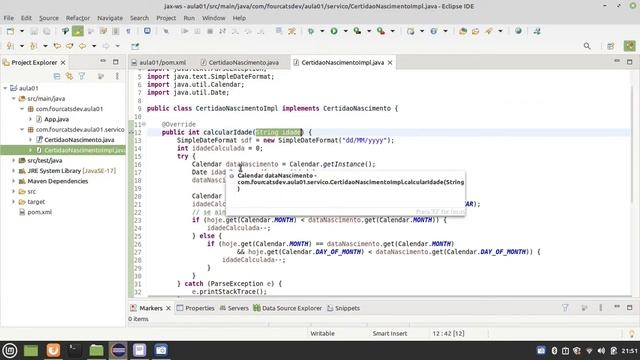This screenshot has width=640, height=360.
Task: Toggle the Pin Editor button
Action: pos(135,46)
